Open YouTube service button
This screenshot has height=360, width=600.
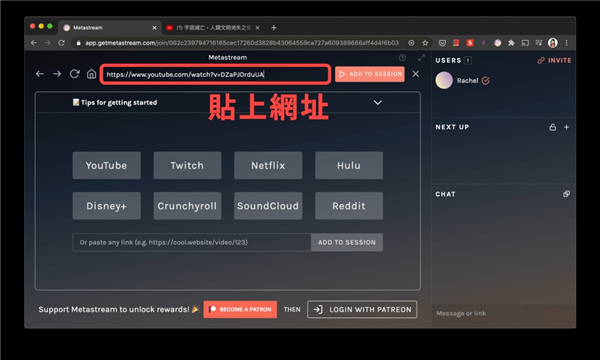(106, 165)
